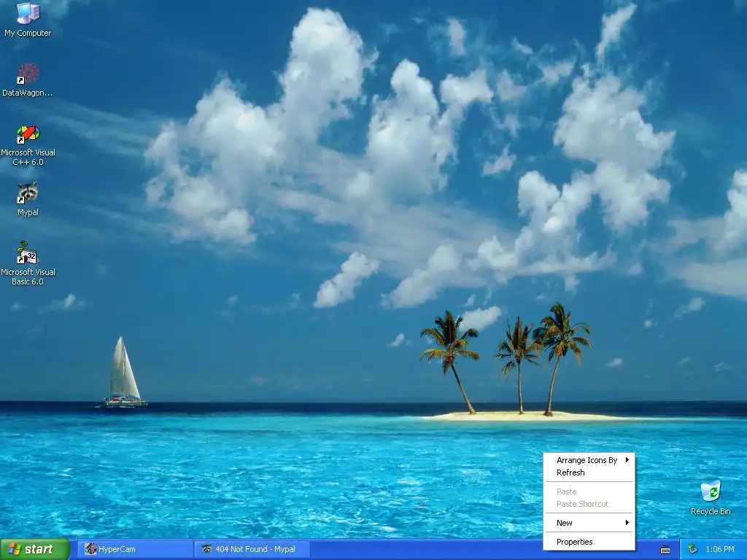Open the New submenu in context menu
Image resolution: width=747 pixels, height=560 pixels.
click(x=589, y=523)
